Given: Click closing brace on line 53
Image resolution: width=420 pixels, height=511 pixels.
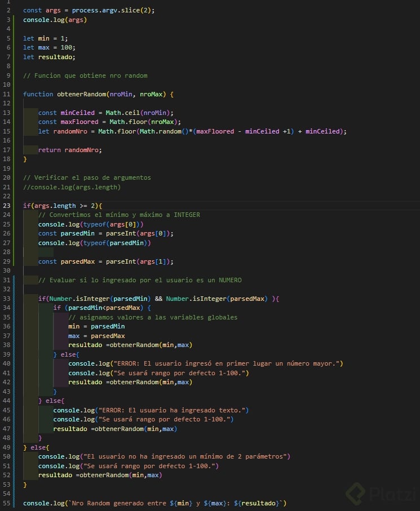Looking at the screenshot, I should tap(25, 485).
